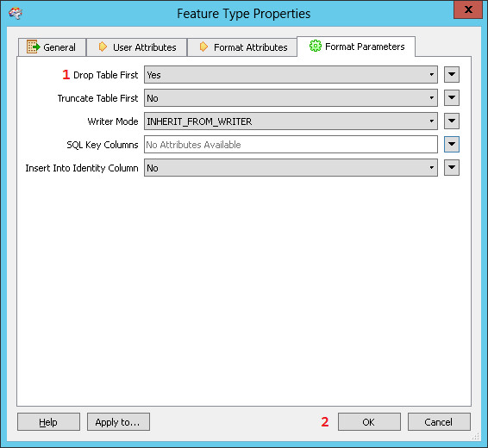Screen dimensions: 488x448
Task: Close the Feature Type Properties window
Action: pos(468,9)
